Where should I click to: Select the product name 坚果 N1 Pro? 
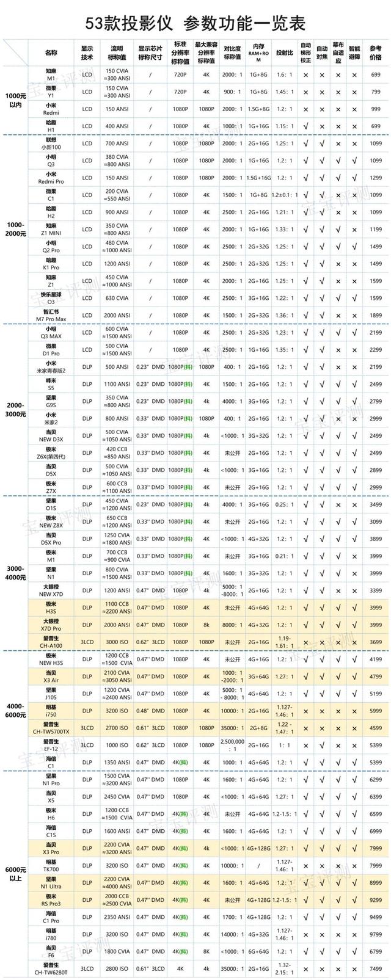pos(51,779)
